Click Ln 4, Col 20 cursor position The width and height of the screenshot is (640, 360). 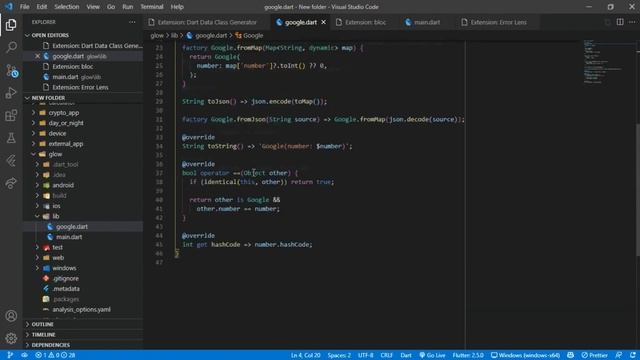pos(305,355)
